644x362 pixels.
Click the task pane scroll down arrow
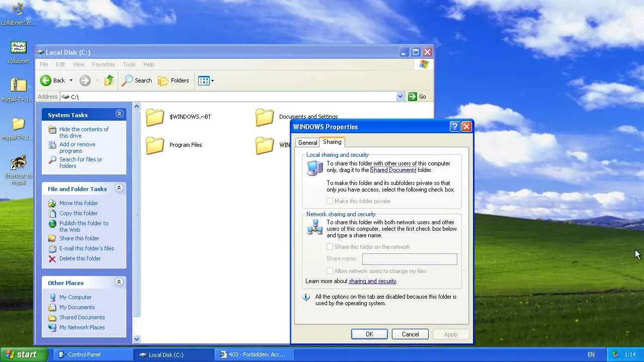pos(136,339)
